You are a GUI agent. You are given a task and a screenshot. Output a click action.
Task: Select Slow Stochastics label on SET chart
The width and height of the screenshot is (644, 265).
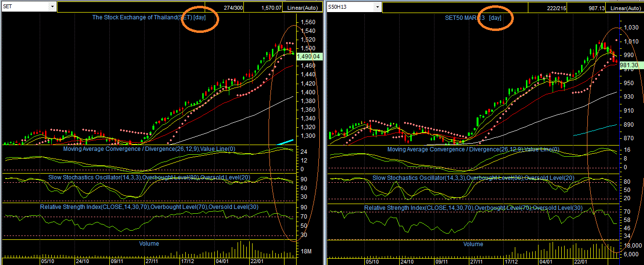pyautogui.click(x=149, y=177)
